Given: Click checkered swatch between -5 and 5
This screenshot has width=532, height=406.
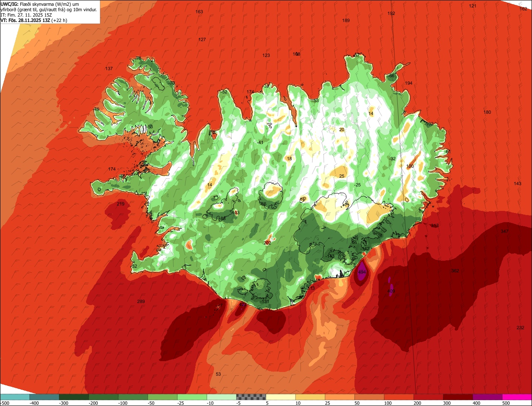Looking at the screenshot, I should point(251,397).
